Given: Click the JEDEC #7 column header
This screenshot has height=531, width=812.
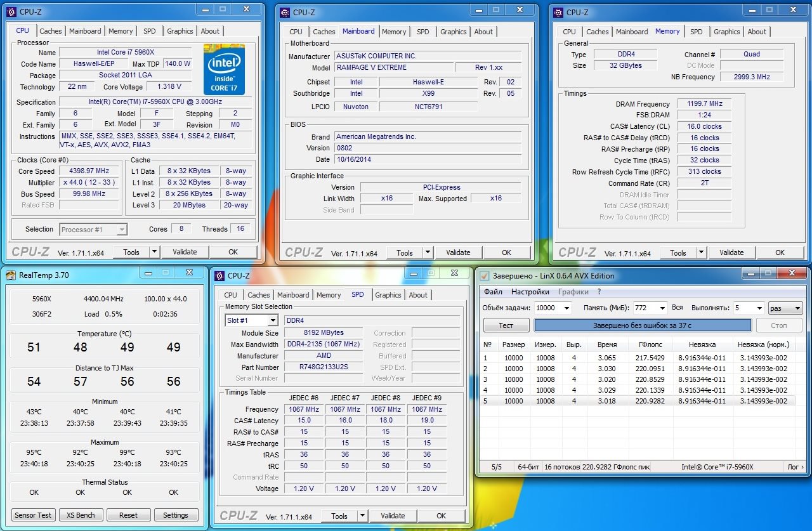Looking at the screenshot, I should tap(345, 398).
